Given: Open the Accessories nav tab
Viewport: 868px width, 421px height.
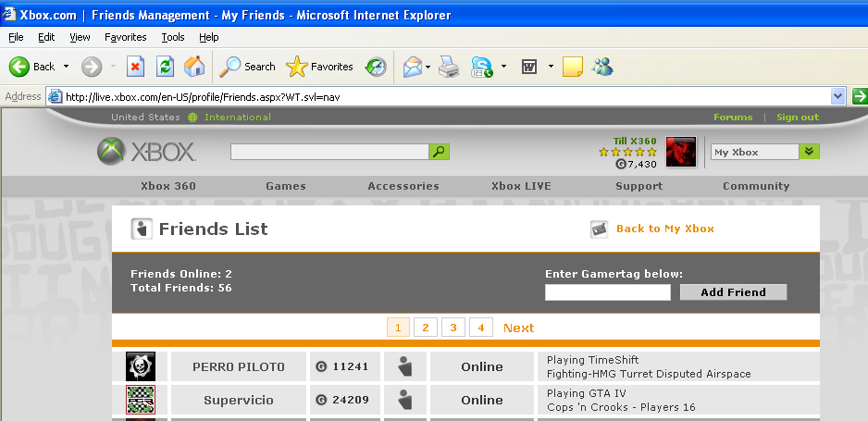Looking at the screenshot, I should click(403, 186).
